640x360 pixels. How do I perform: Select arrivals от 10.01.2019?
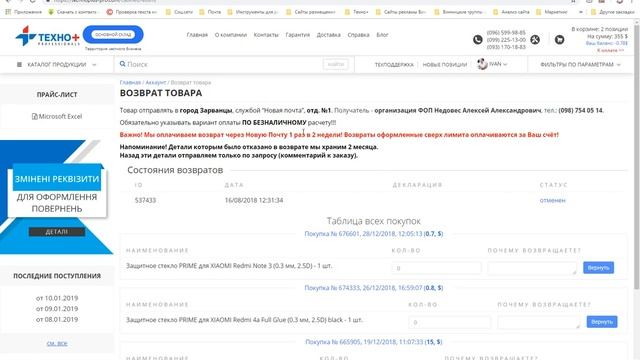tap(57, 298)
